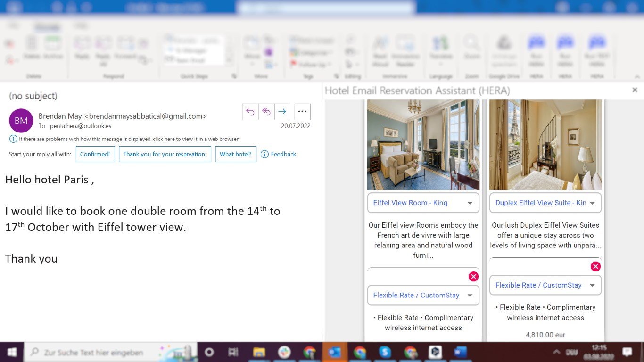Click recipient penta.hera@outlook.es
The height and width of the screenshot is (362, 644).
coord(81,126)
